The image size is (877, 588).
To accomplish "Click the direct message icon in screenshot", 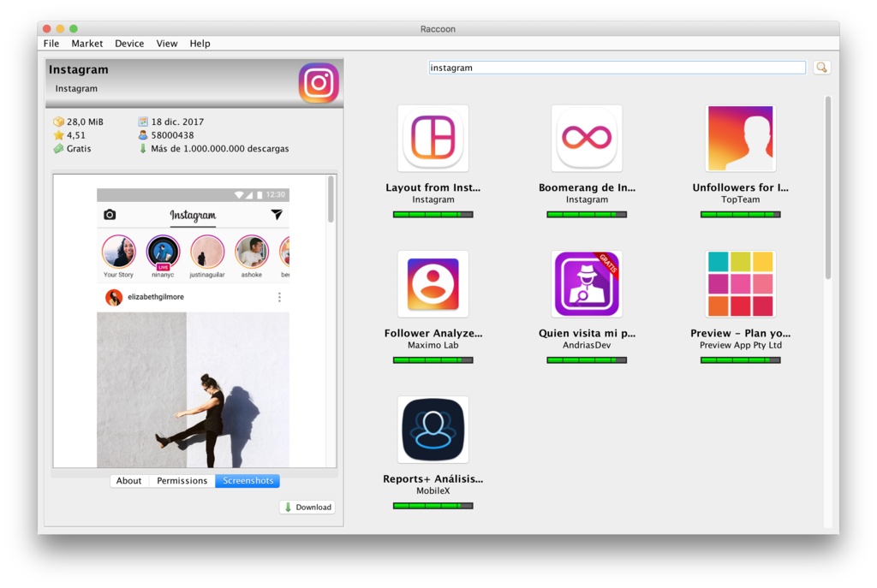I will click(277, 215).
